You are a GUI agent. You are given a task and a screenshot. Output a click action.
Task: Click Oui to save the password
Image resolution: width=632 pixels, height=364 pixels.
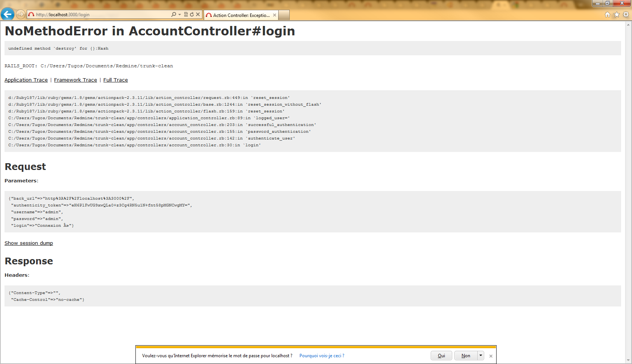(x=441, y=356)
